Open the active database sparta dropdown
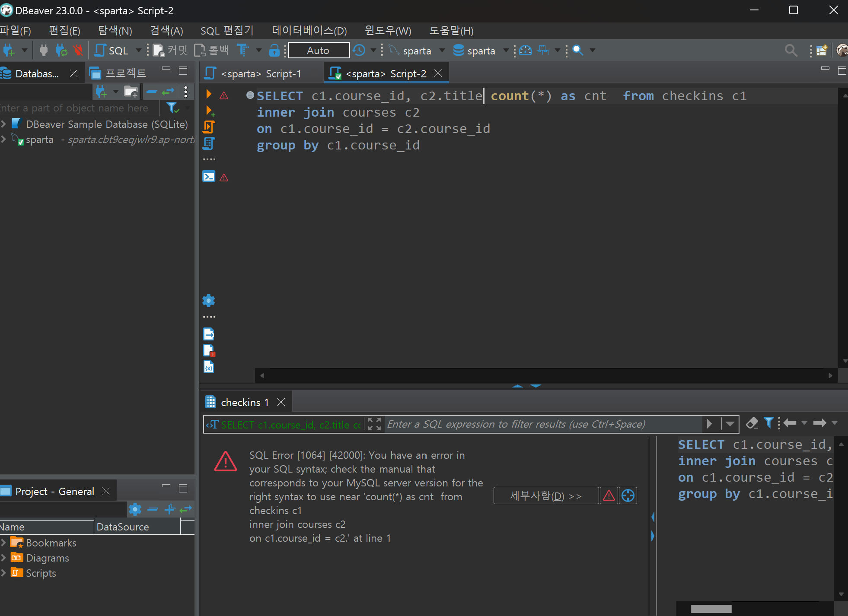 pos(506,51)
